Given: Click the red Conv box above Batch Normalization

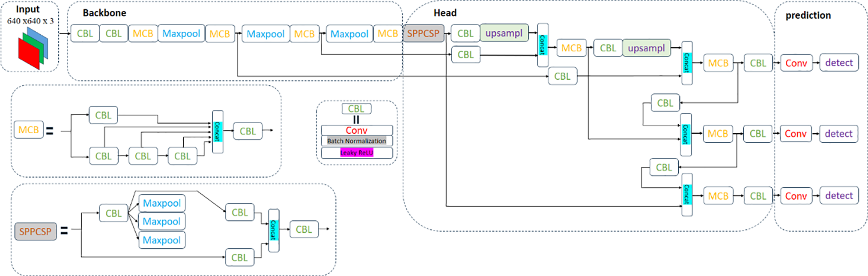Looking at the screenshot, I should 357,130.
